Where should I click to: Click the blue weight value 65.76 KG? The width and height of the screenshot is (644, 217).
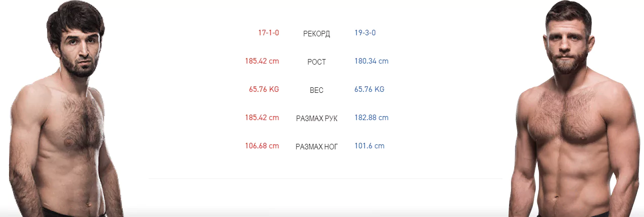pos(370,89)
